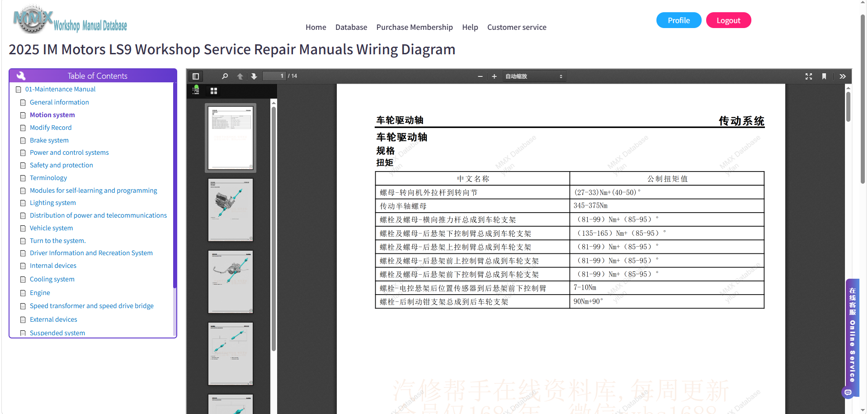Open Driver Information and Recreation System

(91, 253)
